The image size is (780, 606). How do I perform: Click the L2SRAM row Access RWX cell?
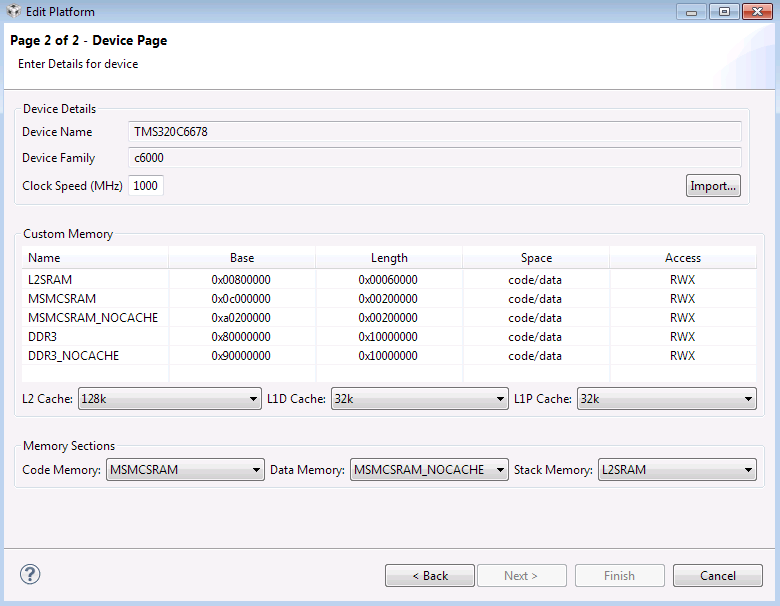(x=682, y=280)
